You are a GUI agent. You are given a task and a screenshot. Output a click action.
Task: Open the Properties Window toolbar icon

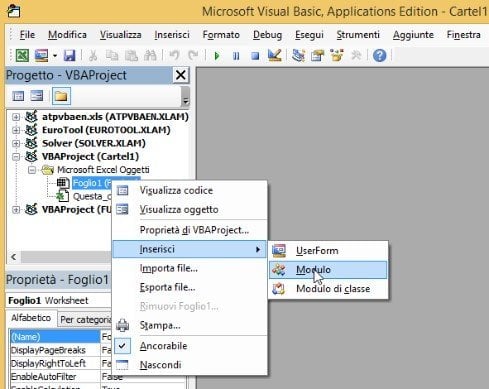(x=317, y=55)
